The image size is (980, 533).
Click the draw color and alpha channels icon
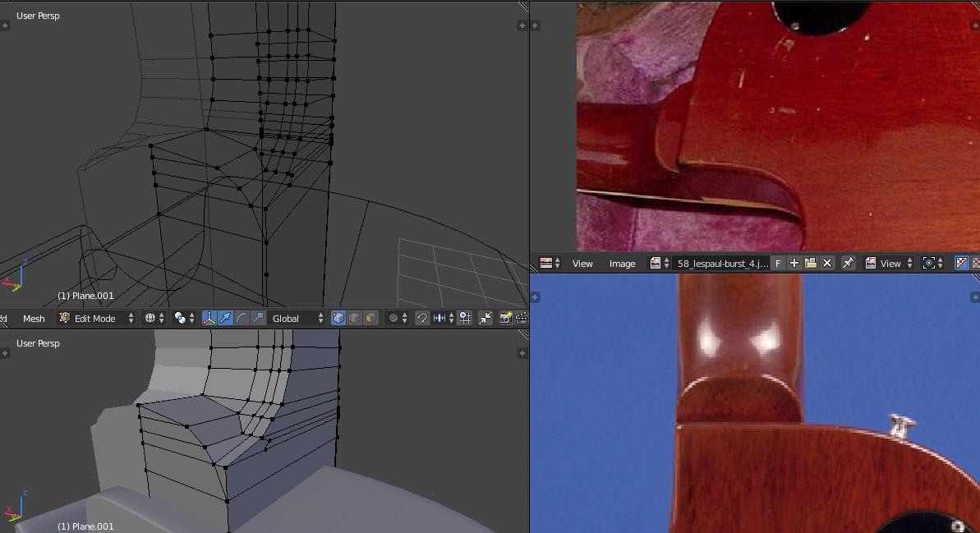[961, 263]
